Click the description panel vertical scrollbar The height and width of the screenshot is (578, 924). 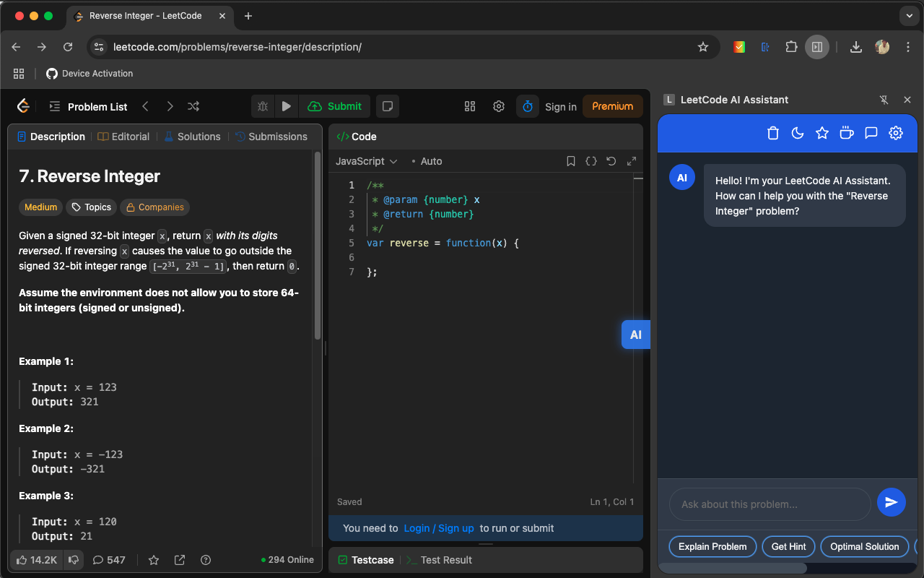coord(318,246)
